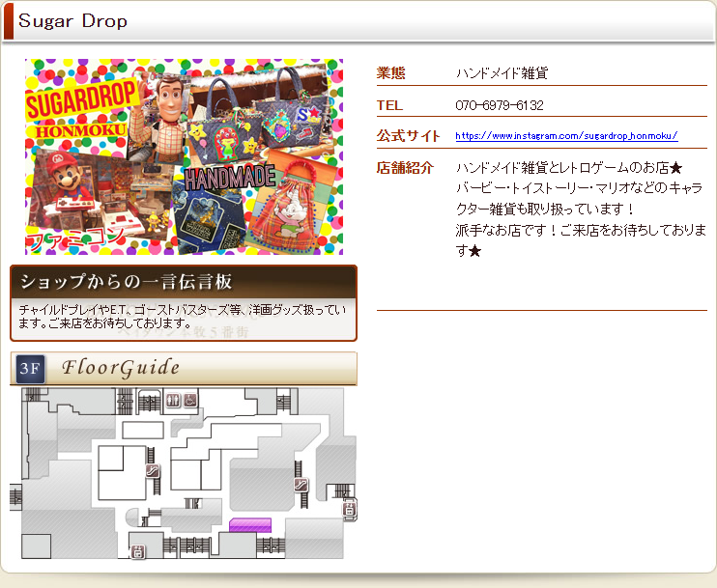The height and width of the screenshot is (588, 717).
Task: Click the 3F floor badge
Action: (x=31, y=369)
